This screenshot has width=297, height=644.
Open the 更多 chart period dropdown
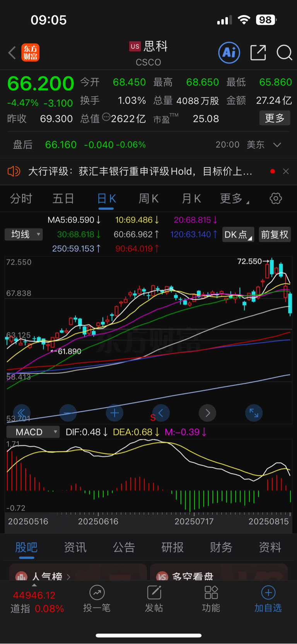(234, 199)
